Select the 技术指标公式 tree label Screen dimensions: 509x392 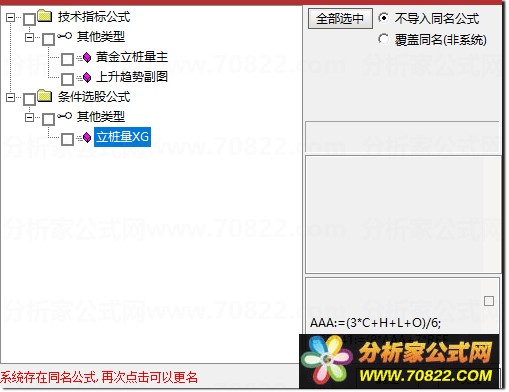[94, 17]
